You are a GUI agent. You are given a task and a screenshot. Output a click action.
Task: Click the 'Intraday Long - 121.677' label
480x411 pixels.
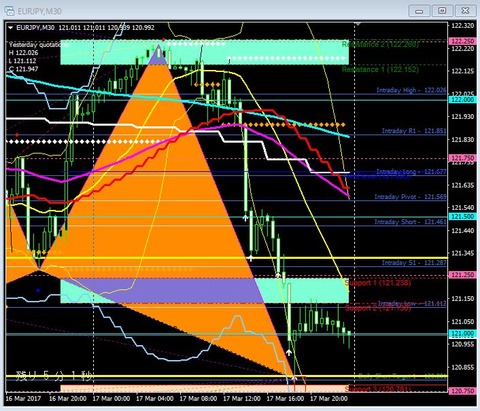coord(411,172)
